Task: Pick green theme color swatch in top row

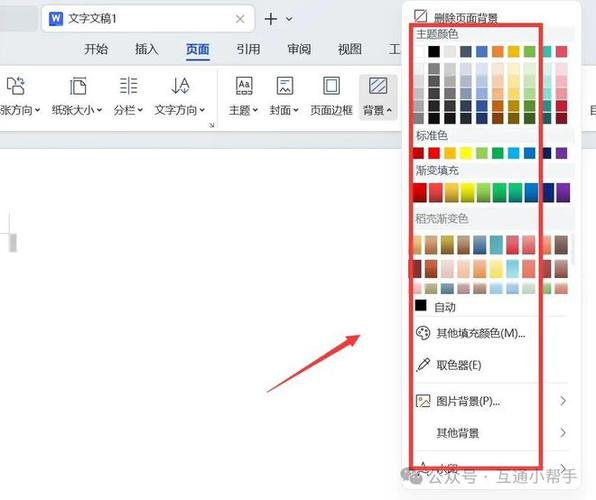Action: tap(529, 51)
